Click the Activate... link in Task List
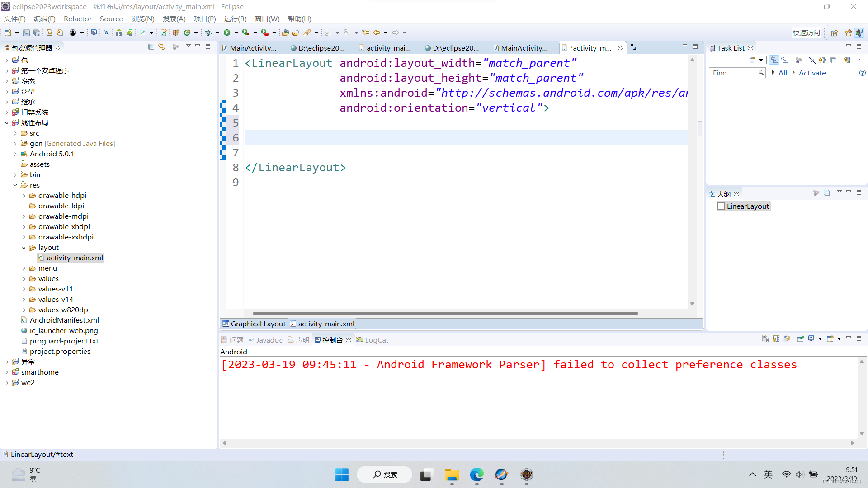Viewport: 868px width, 488px height. point(815,73)
